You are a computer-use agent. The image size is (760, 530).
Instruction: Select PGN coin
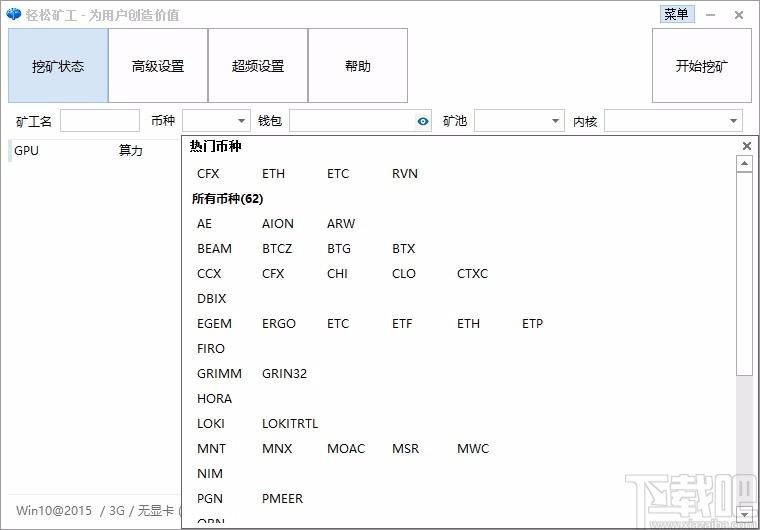coord(210,498)
